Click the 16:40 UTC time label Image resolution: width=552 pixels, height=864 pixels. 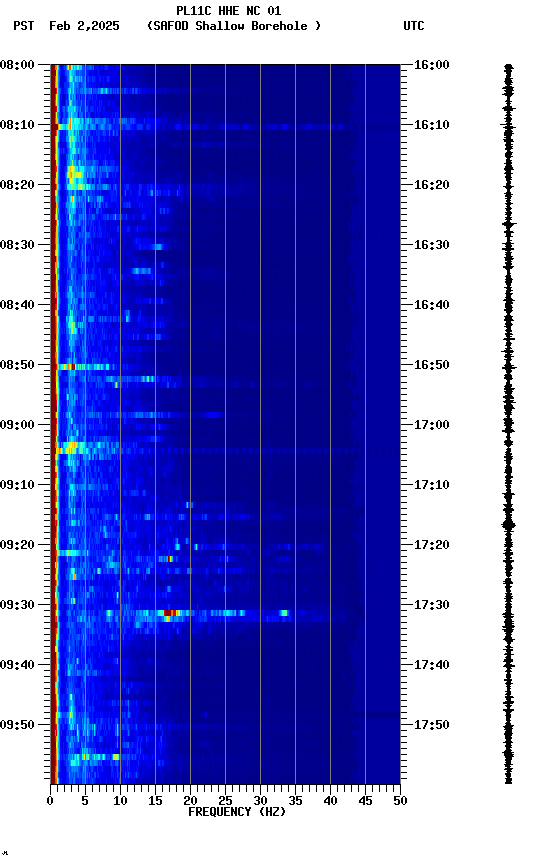click(431, 305)
